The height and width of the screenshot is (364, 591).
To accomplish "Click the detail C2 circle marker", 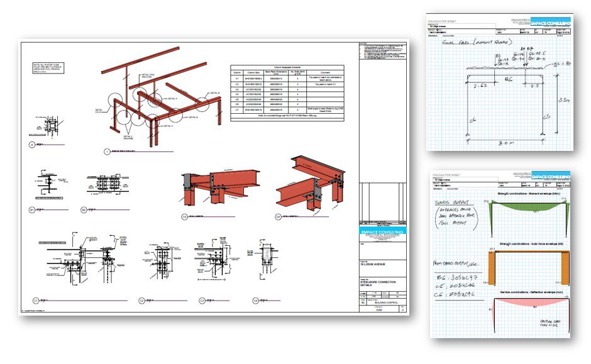I will click(141, 301).
